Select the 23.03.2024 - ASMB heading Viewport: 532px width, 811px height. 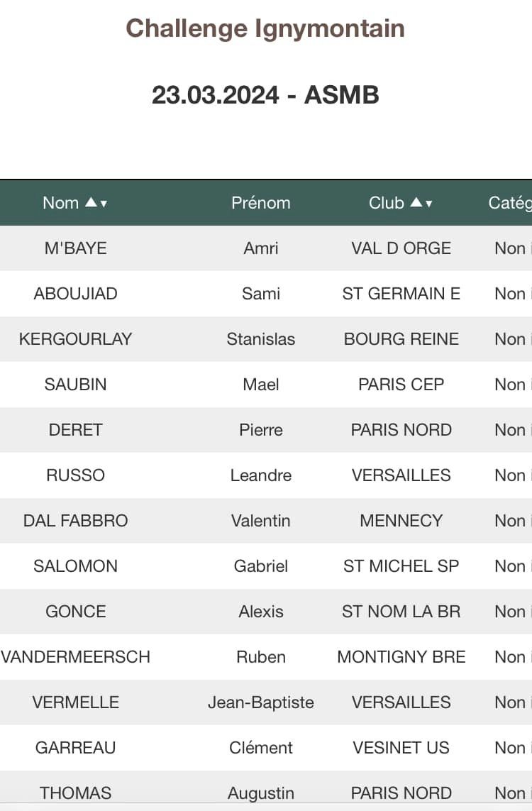(265, 94)
